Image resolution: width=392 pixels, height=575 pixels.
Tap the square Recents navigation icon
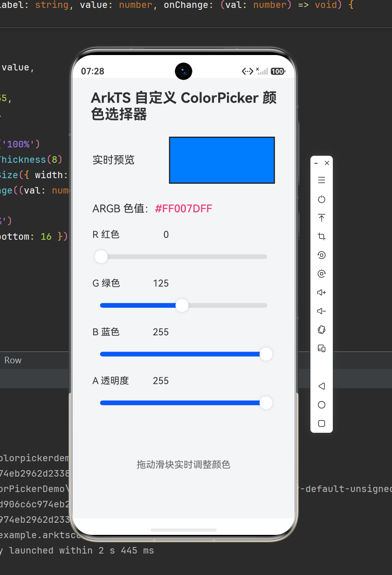(322, 423)
